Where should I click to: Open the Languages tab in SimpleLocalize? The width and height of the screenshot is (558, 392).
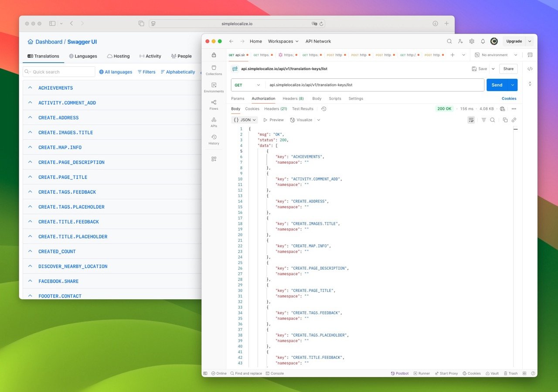(83, 56)
